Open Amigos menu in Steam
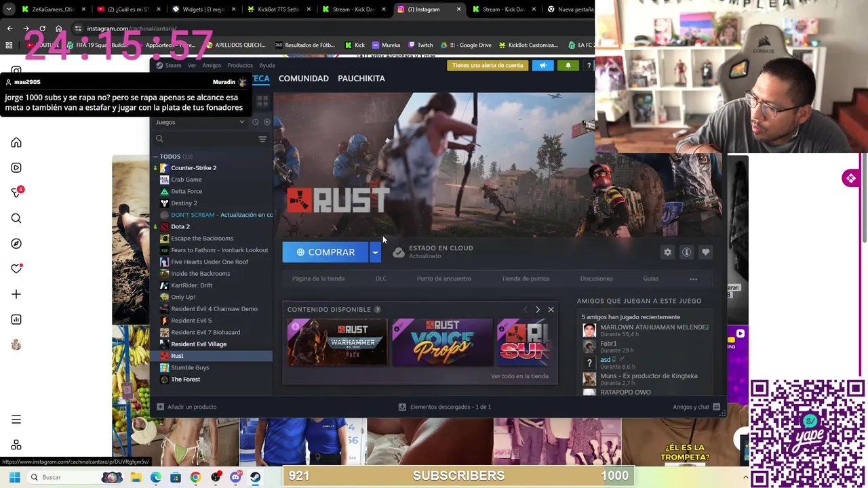The image size is (868, 488). coord(212,66)
